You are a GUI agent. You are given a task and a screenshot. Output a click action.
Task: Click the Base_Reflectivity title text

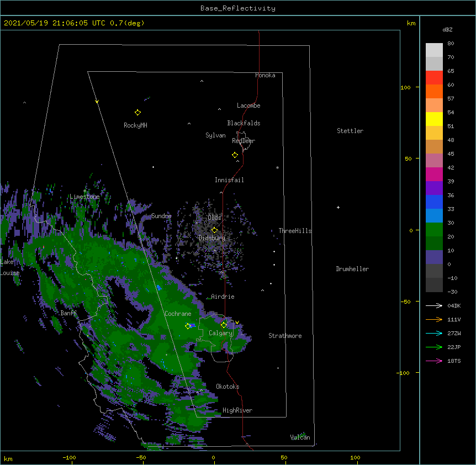click(x=238, y=8)
